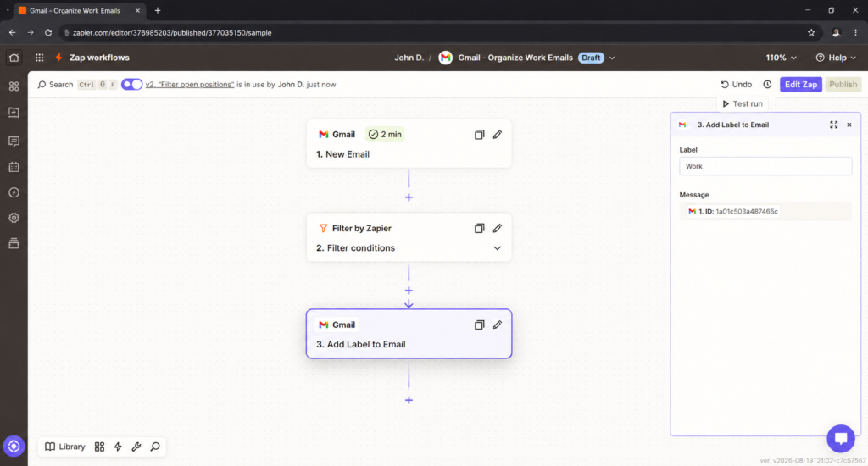This screenshot has width=868, height=466.
Task: Open the apps grid menu icon
Action: coord(39,58)
